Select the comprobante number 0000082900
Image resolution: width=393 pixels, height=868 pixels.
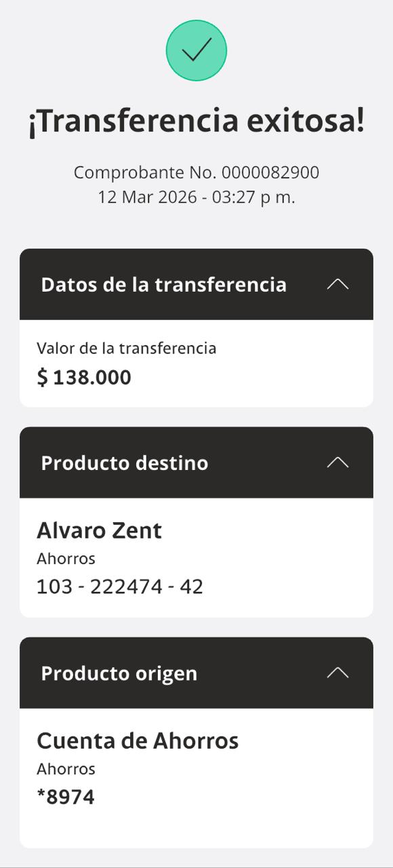(196, 172)
